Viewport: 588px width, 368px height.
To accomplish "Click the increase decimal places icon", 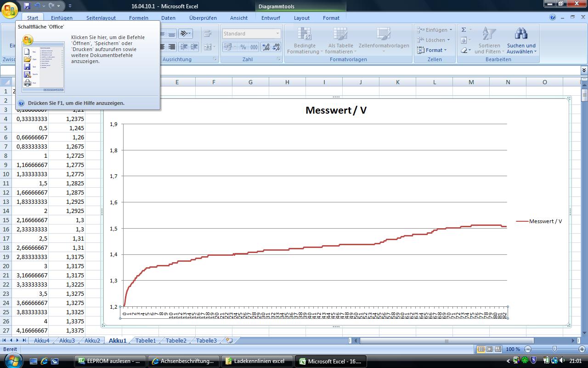I will click(266, 47).
